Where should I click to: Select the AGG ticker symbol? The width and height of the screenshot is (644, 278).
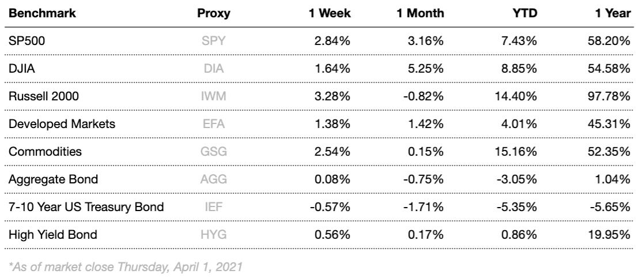213,179
